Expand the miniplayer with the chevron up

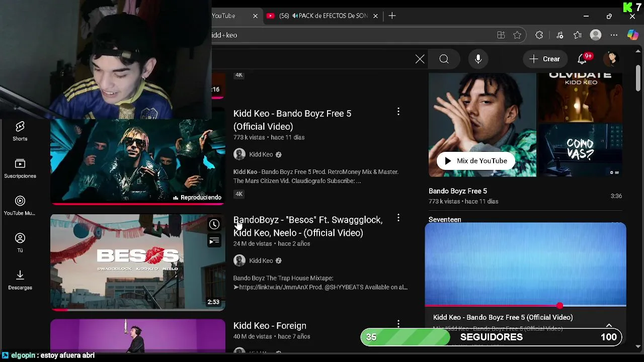click(x=609, y=325)
